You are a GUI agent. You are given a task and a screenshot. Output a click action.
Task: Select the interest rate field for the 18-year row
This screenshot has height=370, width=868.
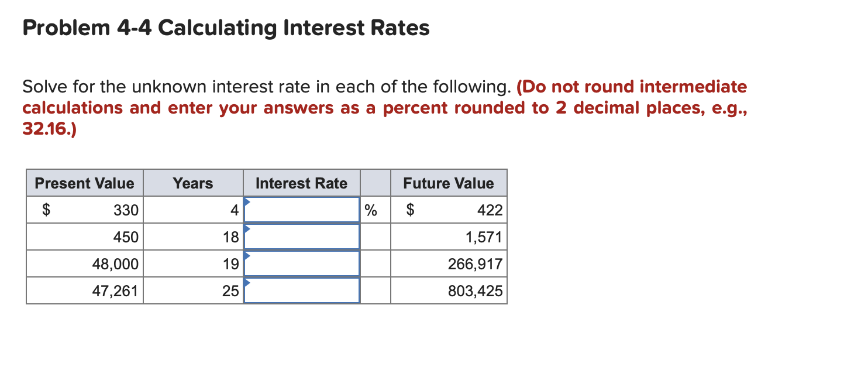click(302, 237)
